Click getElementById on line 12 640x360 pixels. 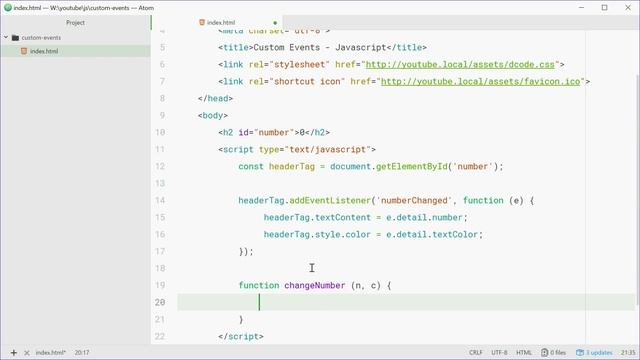(411, 167)
